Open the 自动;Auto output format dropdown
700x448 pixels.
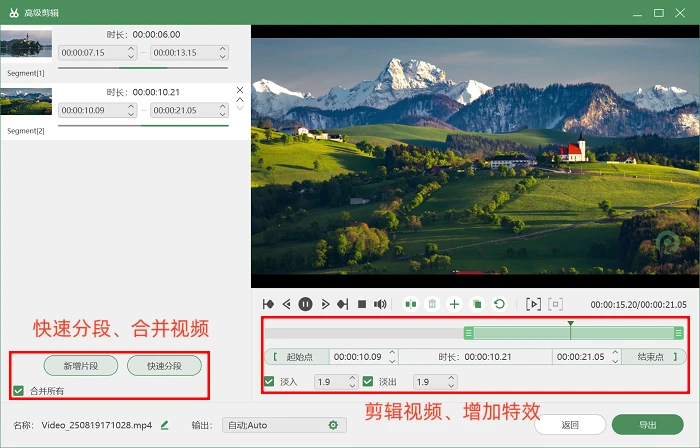(x=284, y=425)
